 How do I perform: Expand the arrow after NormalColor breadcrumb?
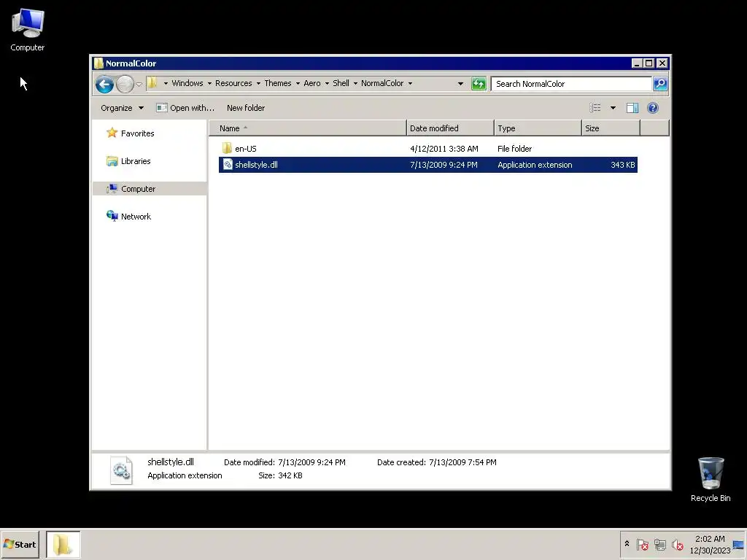(x=410, y=83)
